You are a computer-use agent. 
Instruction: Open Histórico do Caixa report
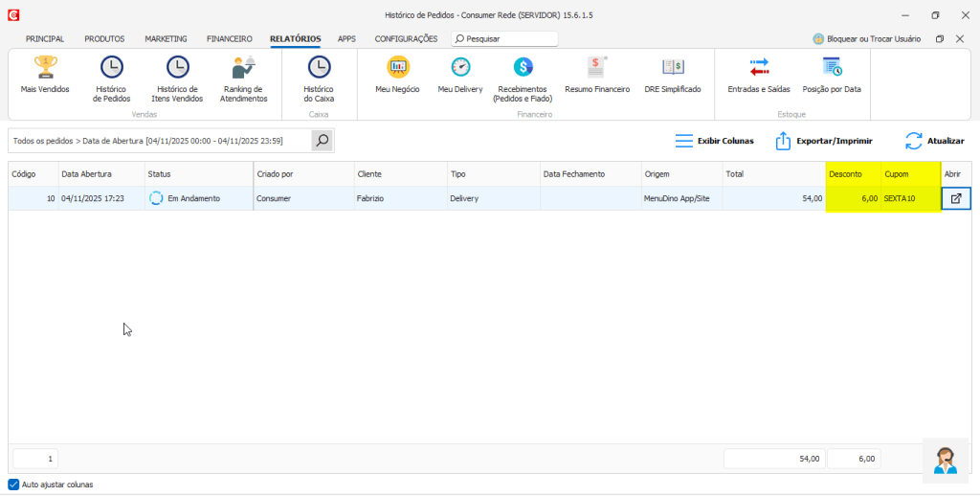(x=319, y=77)
